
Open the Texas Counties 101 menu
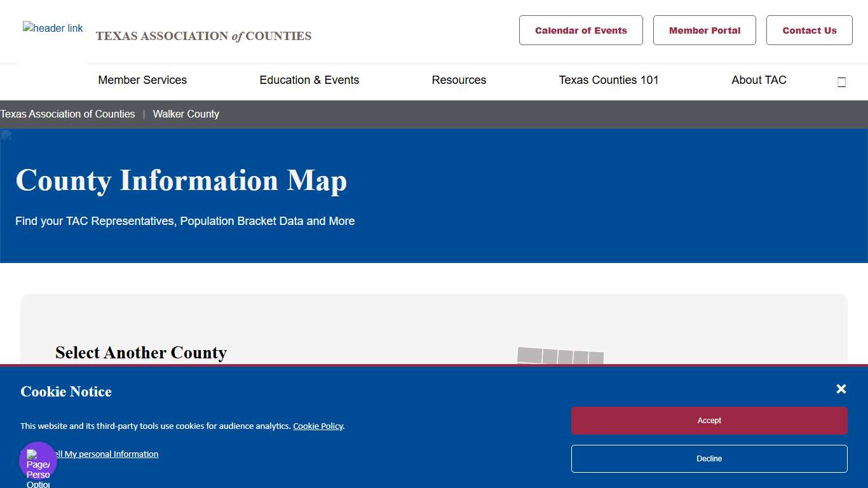pyautogui.click(x=608, y=80)
